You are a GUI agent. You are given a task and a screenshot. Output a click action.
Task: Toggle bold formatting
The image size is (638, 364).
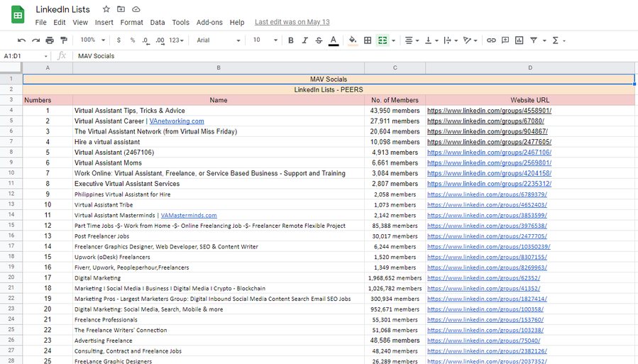(290, 40)
